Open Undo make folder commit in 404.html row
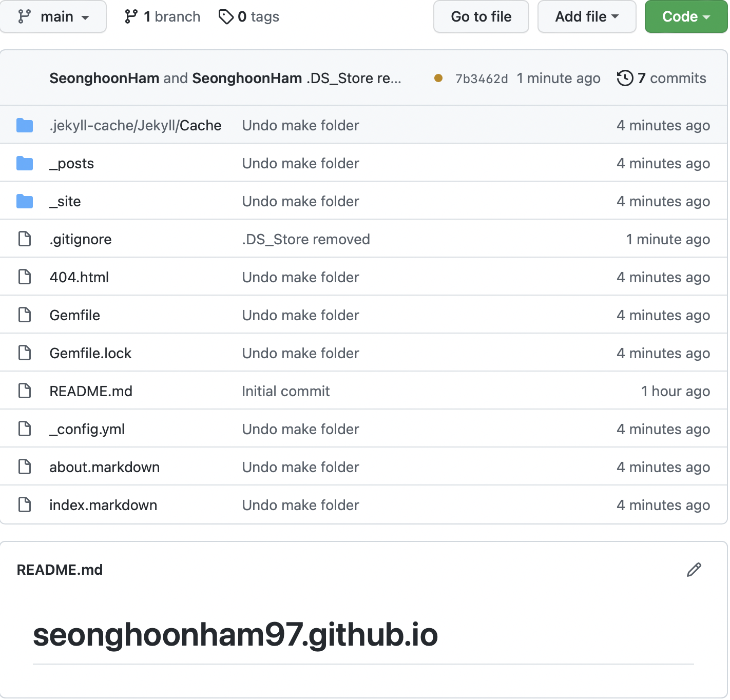 click(300, 277)
